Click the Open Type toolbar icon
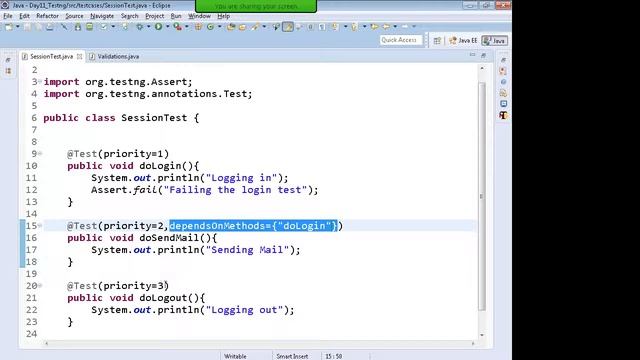Image resolution: width=640 pixels, height=360 pixels. [231, 27]
